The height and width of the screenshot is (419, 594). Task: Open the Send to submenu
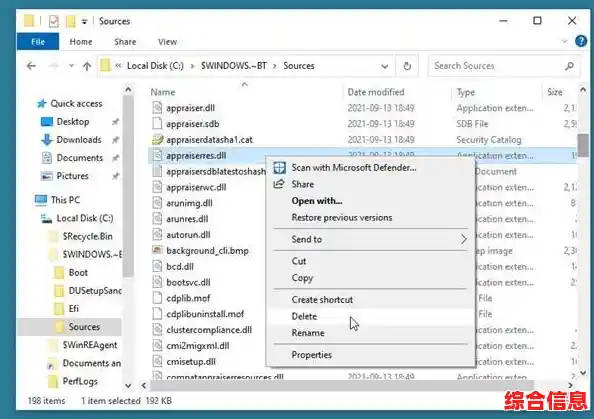tap(370, 239)
